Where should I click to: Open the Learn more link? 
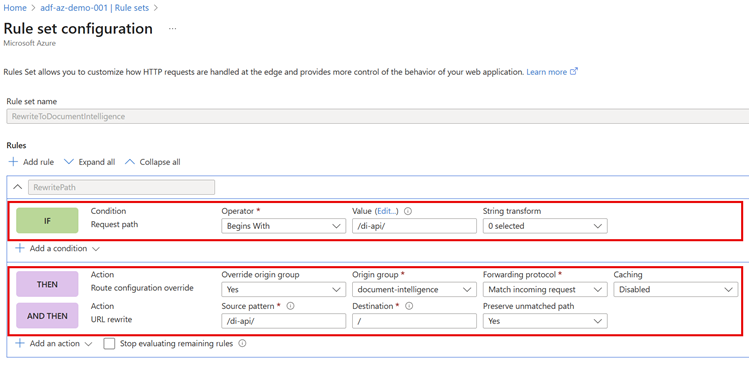(x=552, y=72)
